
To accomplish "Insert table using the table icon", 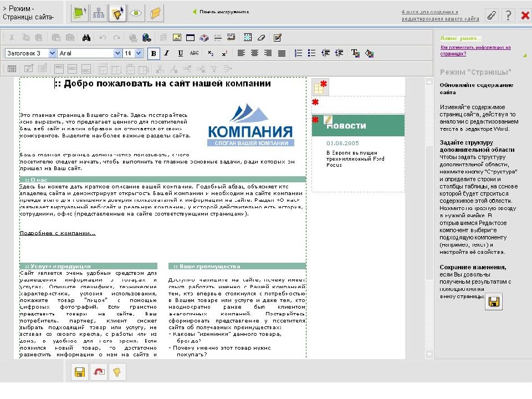I will click(x=190, y=38).
